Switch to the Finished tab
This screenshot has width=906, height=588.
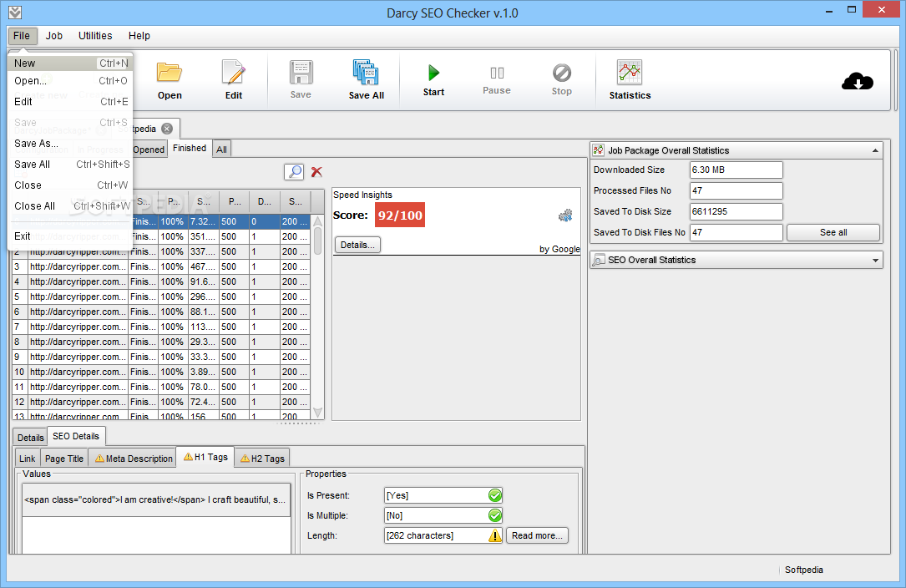point(190,148)
